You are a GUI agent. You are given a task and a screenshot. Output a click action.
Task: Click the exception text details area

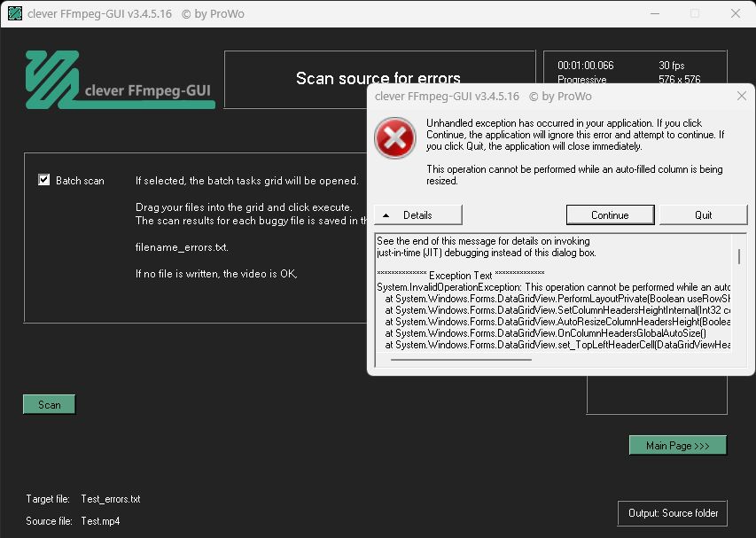tap(554, 293)
